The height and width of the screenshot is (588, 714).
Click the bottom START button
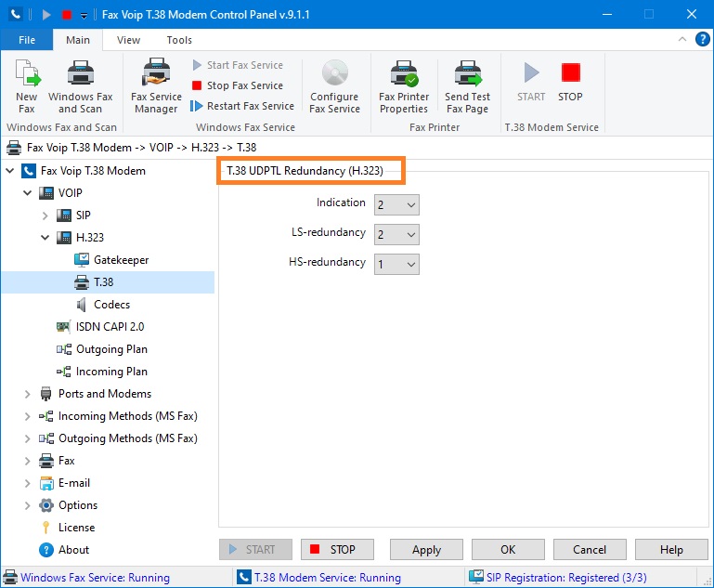[255, 550]
